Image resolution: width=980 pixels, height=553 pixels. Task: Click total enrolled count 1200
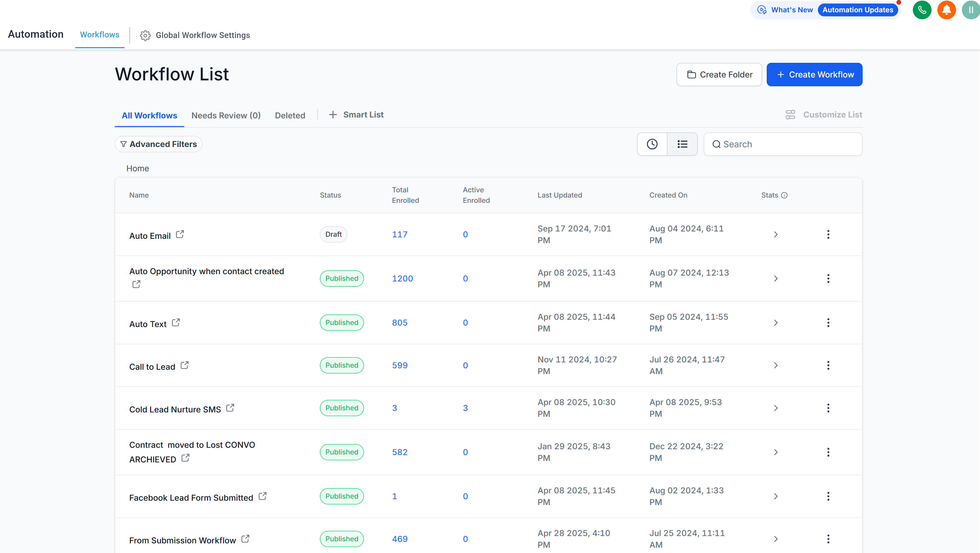point(402,279)
